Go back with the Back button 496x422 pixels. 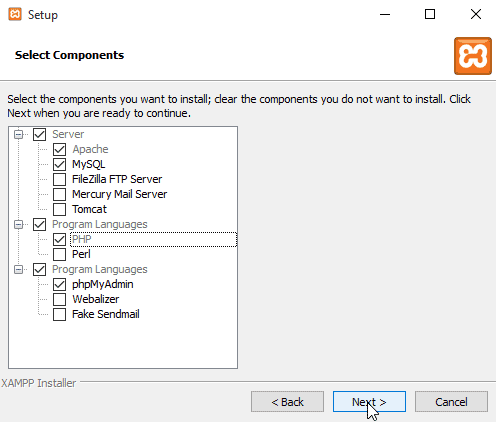(287, 402)
